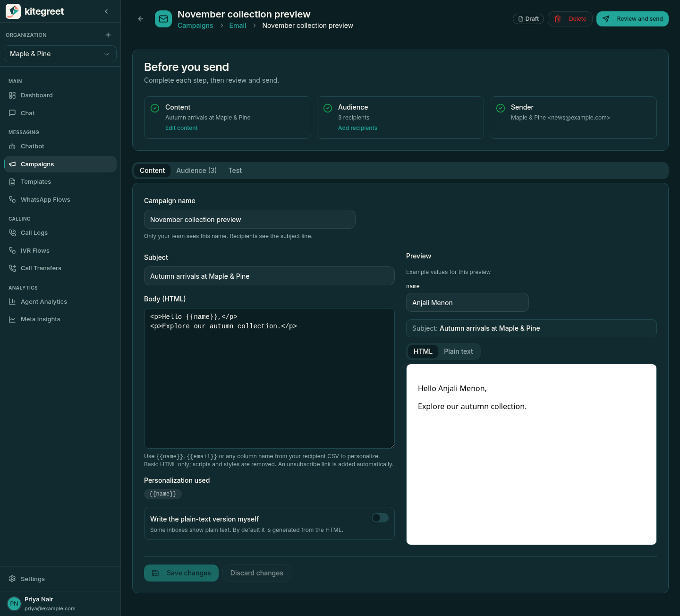View Agent Analytics
Viewport: 680px width, 616px height.
point(60,302)
